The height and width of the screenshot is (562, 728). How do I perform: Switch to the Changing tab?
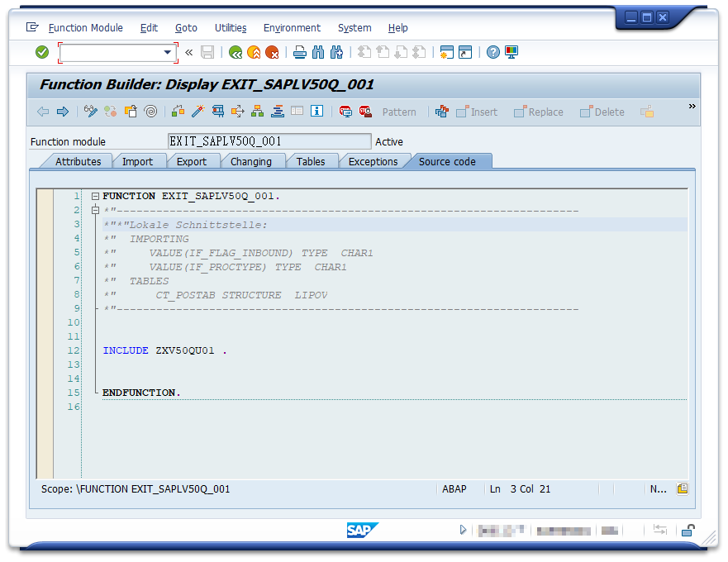pyautogui.click(x=251, y=162)
